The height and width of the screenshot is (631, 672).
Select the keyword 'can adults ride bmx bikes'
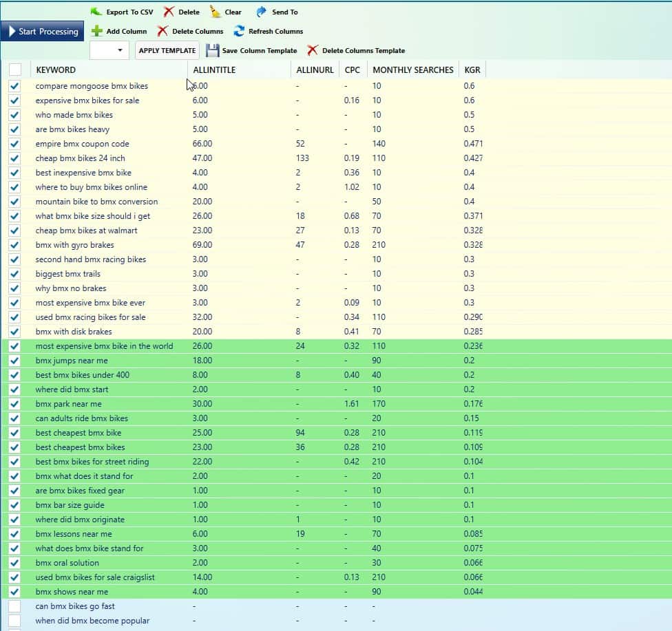[x=81, y=418]
